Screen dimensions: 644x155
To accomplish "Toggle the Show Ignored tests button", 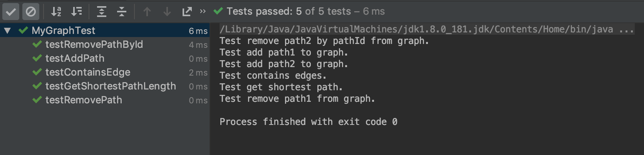I will click(x=31, y=12).
